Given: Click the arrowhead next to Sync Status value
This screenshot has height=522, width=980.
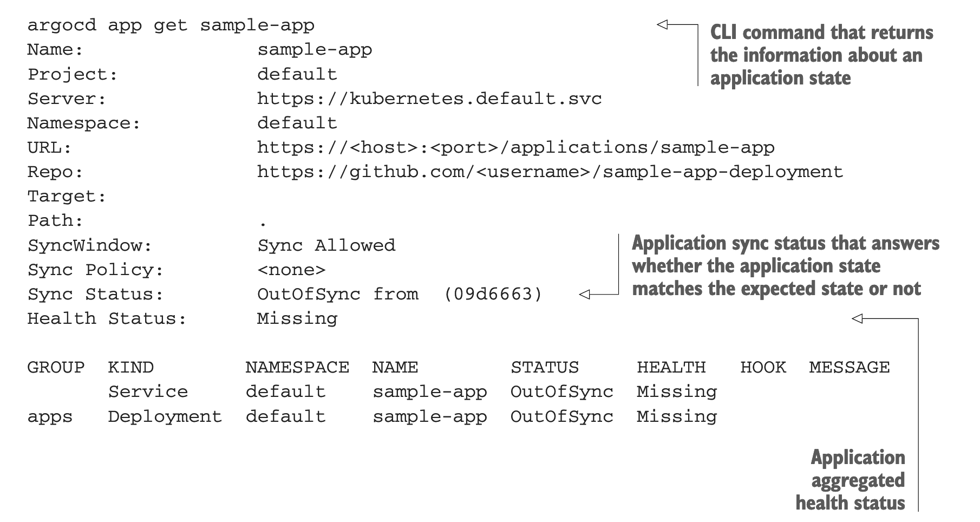Looking at the screenshot, I should click(585, 295).
